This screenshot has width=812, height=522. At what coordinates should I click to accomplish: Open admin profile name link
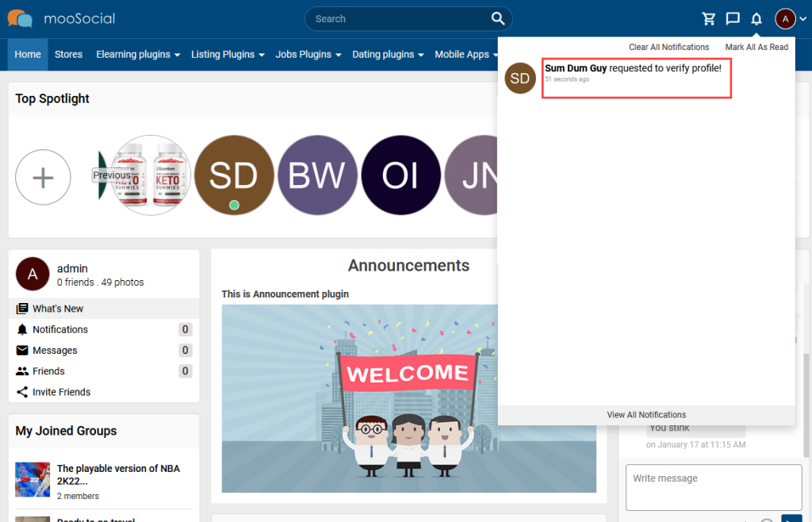[x=72, y=268]
